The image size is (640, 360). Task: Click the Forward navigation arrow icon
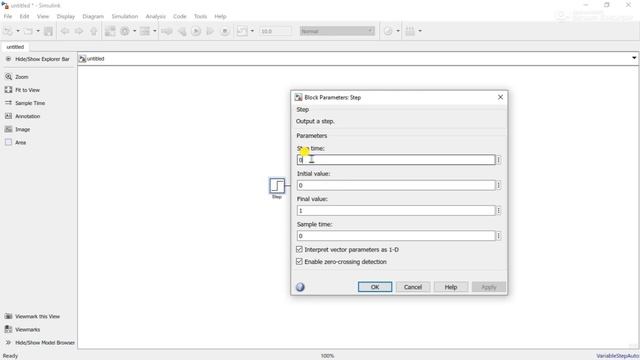click(x=79, y=31)
